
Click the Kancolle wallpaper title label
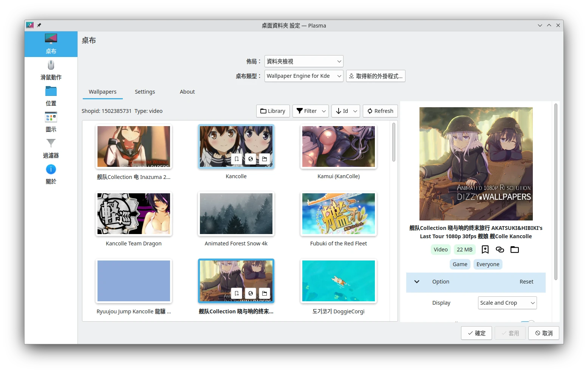(236, 176)
